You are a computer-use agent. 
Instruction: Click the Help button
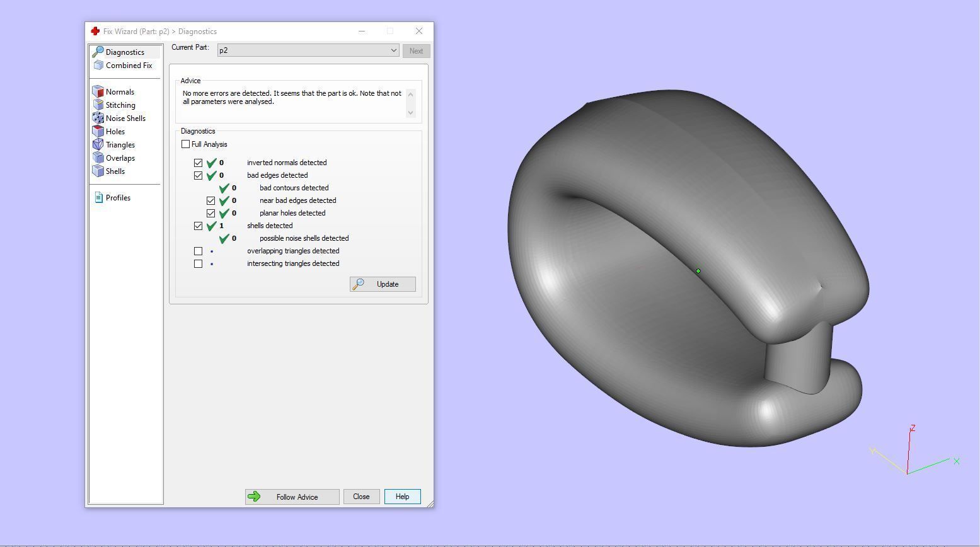click(x=402, y=497)
